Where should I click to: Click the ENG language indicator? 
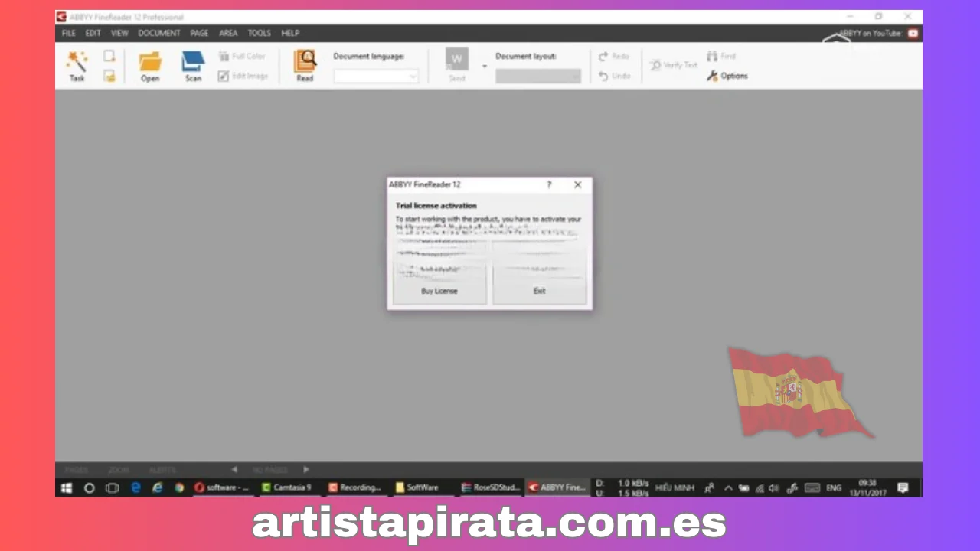pos(834,487)
